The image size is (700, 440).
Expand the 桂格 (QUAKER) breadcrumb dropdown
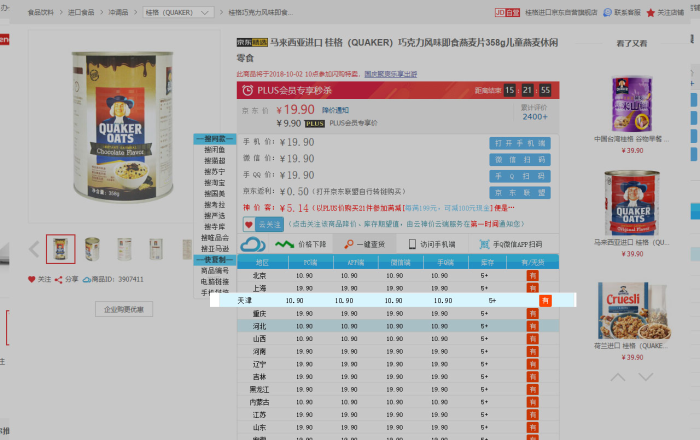point(178,12)
